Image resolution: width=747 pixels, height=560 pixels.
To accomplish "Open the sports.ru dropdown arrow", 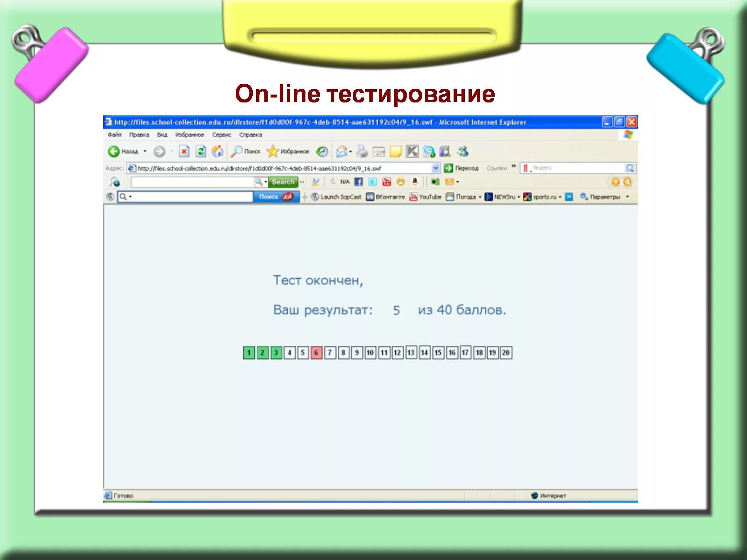I will [560, 197].
